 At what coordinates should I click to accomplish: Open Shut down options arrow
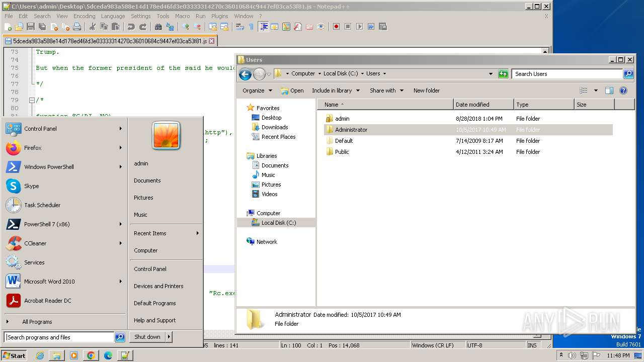[x=169, y=337]
